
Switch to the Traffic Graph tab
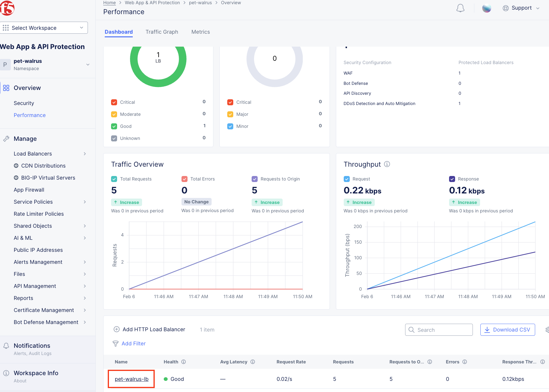[x=162, y=32]
